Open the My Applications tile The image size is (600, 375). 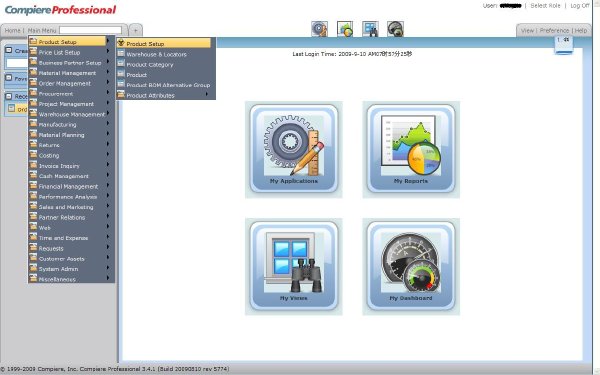[x=293, y=149]
